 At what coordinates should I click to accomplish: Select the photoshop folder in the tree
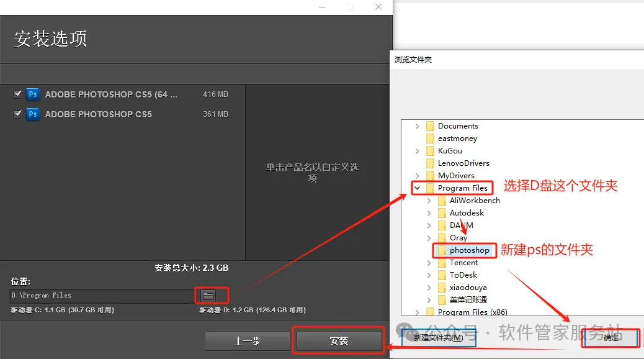pyautogui.click(x=470, y=250)
